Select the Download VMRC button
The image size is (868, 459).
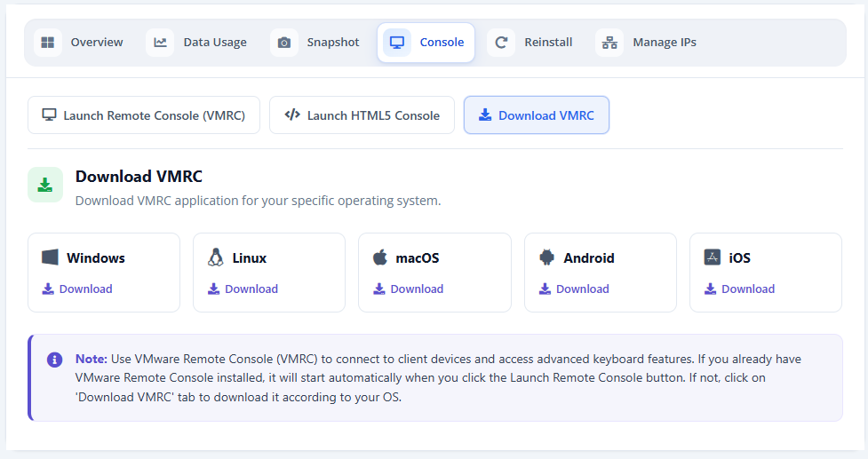pos(537,115)
